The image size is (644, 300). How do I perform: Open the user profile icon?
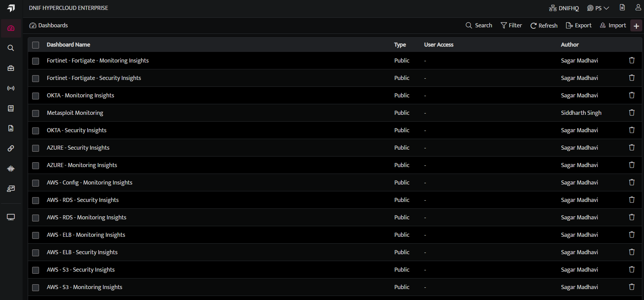[x=638, y=8]
